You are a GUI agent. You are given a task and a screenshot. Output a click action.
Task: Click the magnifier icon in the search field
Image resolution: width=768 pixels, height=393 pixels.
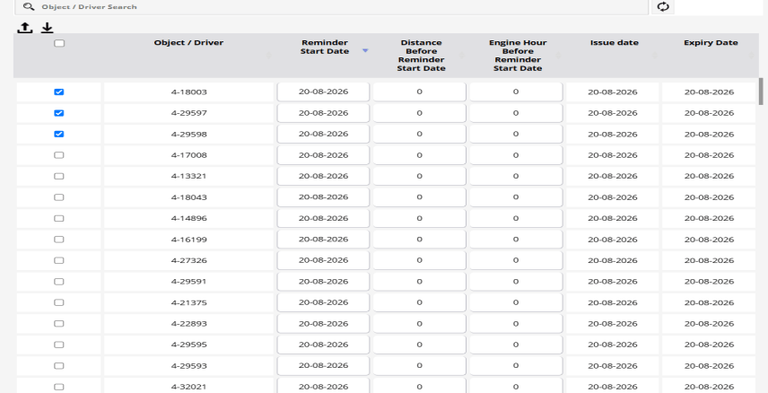[29, 6]
